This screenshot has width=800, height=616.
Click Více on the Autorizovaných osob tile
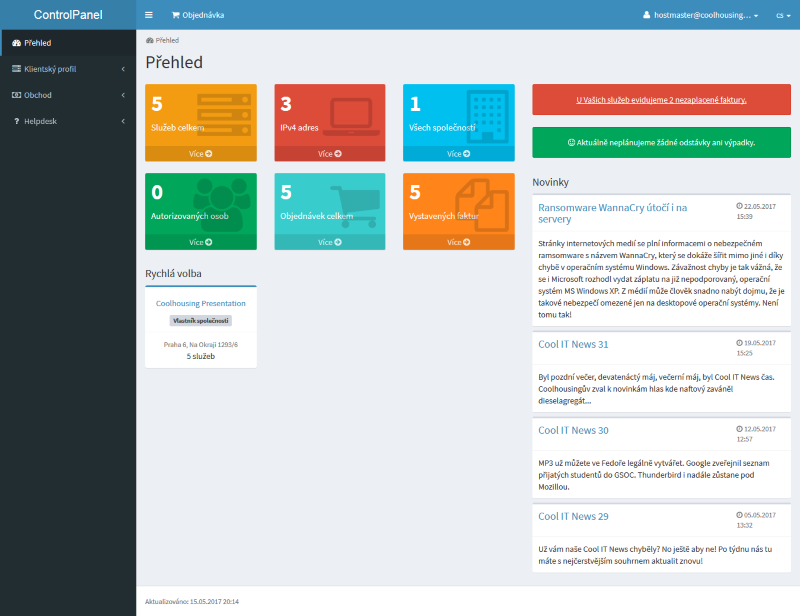[x=201, y=242]
